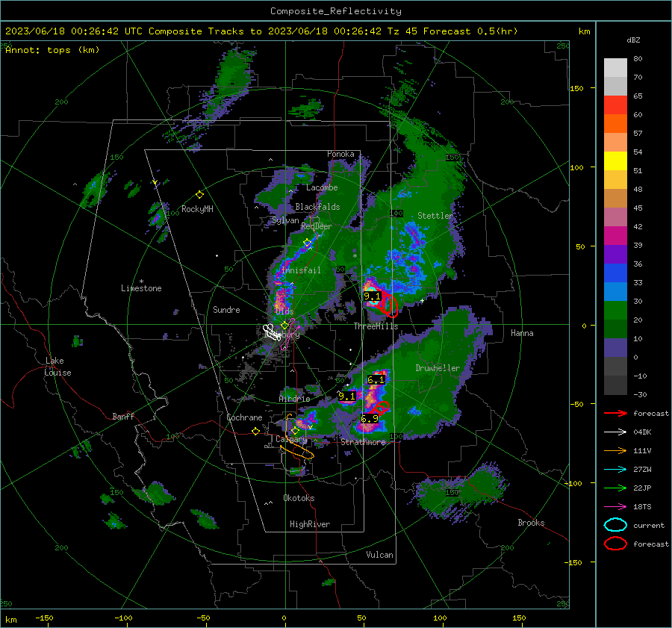Click the Calgary city label

291,439
